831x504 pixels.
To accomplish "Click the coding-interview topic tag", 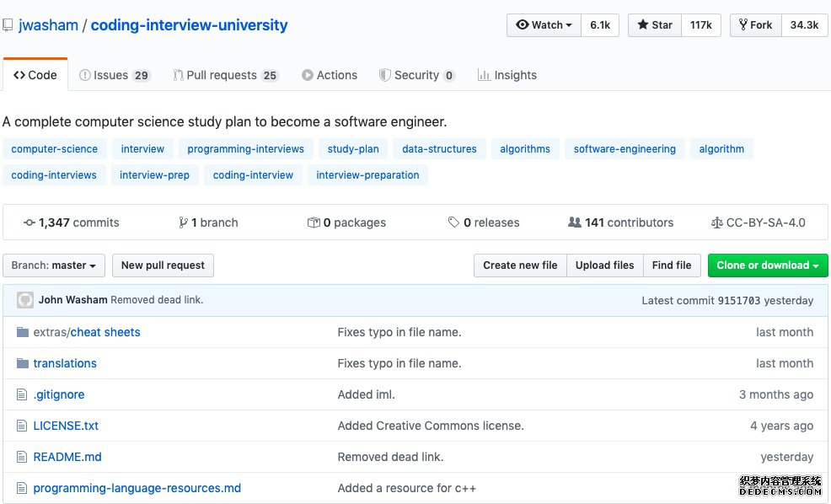I will pos(253,175).
